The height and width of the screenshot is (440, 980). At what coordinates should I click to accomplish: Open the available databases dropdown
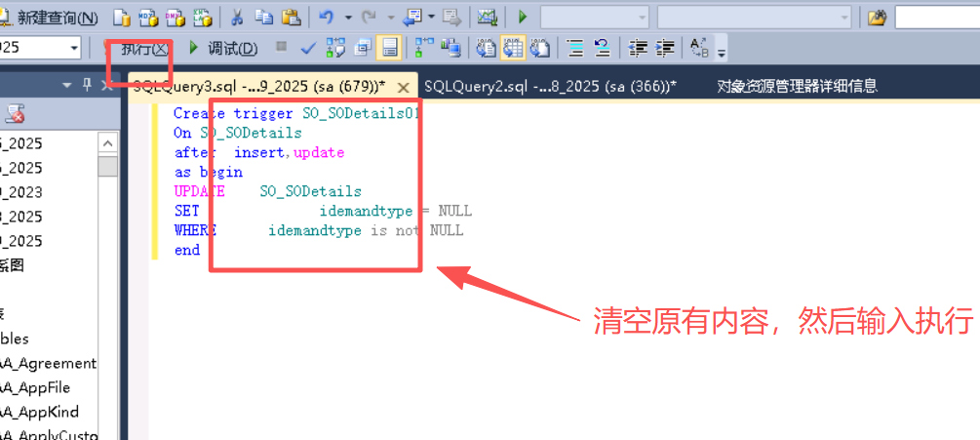point(74,48)
